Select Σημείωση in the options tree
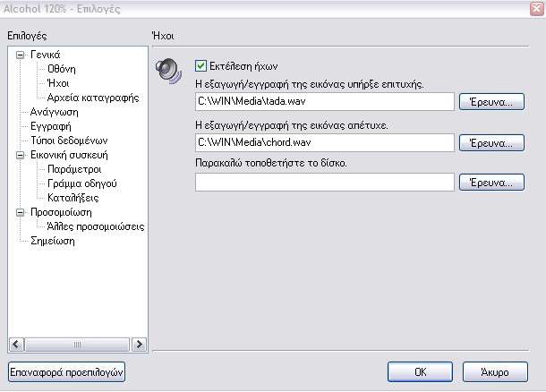 (x=53, y=241)
